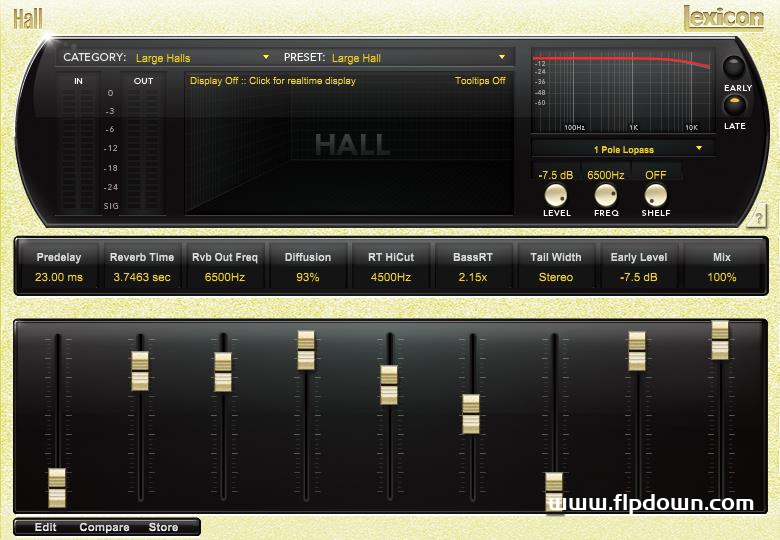The width and height of the screenshot is (780, 540).
Task: Click Store button
Action: (163, 527)
